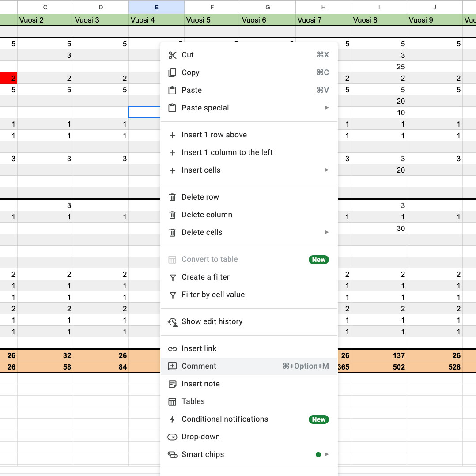
Task: Select Drop-down menu option
Action: 200,437
